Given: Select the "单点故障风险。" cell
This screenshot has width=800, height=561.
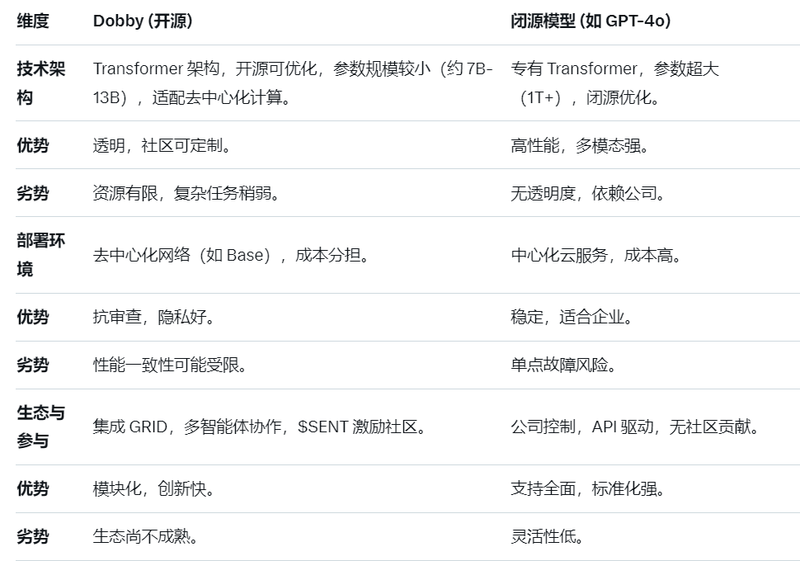Looking at the screenshot, I should click(x=563, y=365).
